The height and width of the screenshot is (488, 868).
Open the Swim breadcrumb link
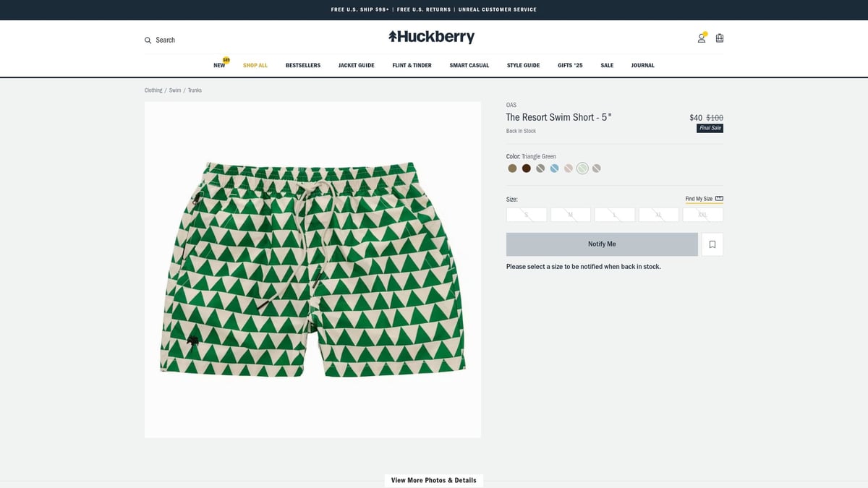tap(174, 90)
